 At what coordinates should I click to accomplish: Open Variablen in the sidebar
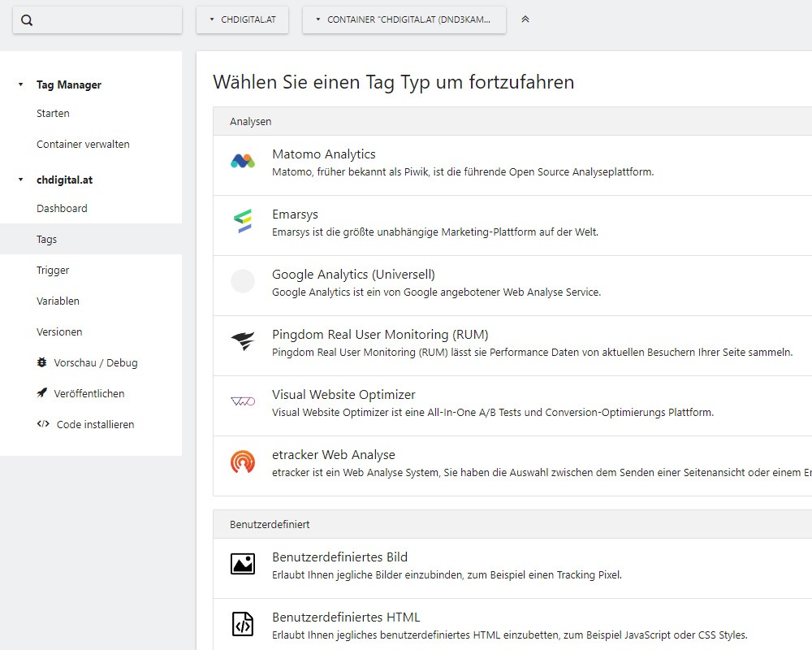point(58,301)
